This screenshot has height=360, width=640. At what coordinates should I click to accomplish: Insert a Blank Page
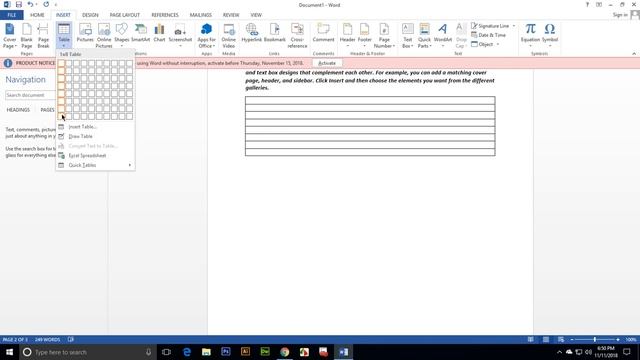pos(27,36)
